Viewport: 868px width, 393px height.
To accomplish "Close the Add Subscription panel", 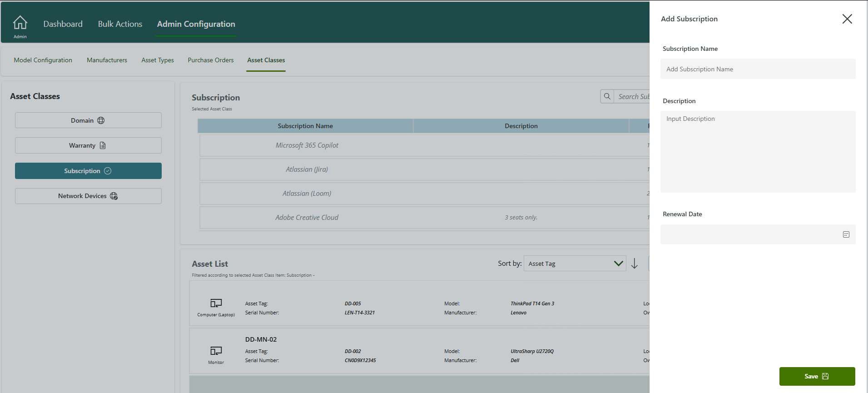I will point(847,19).
